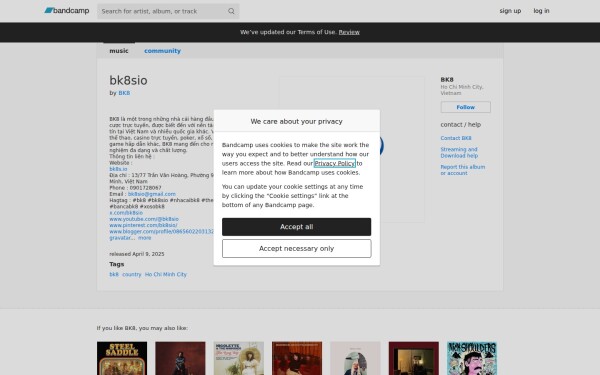The width and height of the screenshot is (600, 375).
Task: Click the search magnifier icon
Action: (x=231, y=11)
